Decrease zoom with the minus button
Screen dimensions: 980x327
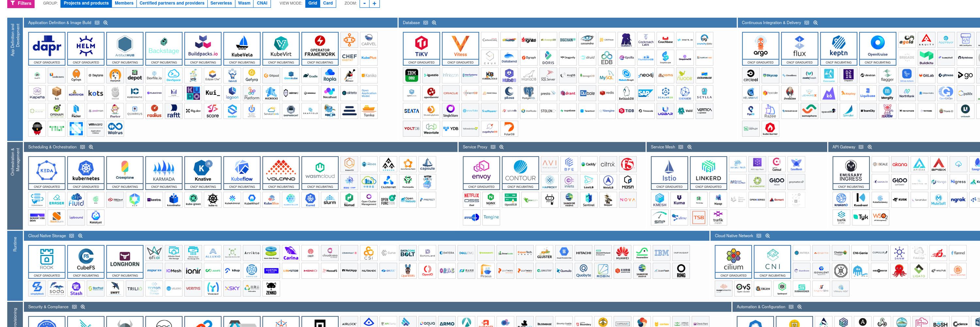tap(365, 3)
